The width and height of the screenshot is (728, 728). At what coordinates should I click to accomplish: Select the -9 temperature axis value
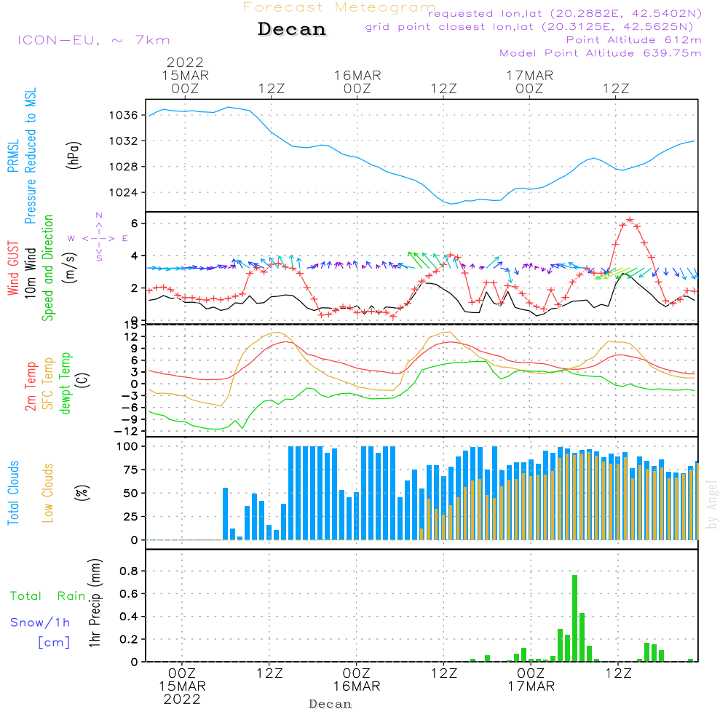[x=129, y=420]
